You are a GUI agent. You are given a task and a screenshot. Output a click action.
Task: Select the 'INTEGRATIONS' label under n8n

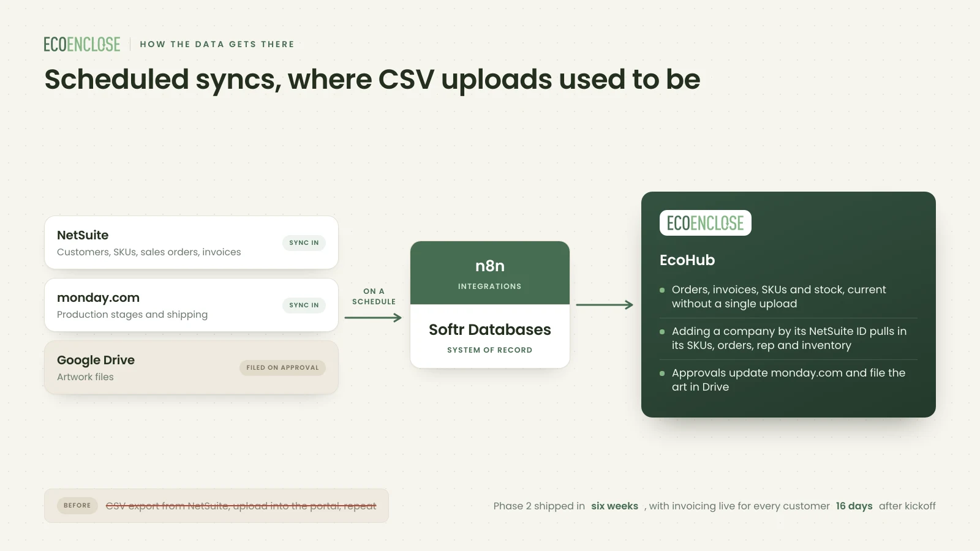pos(490,287)
